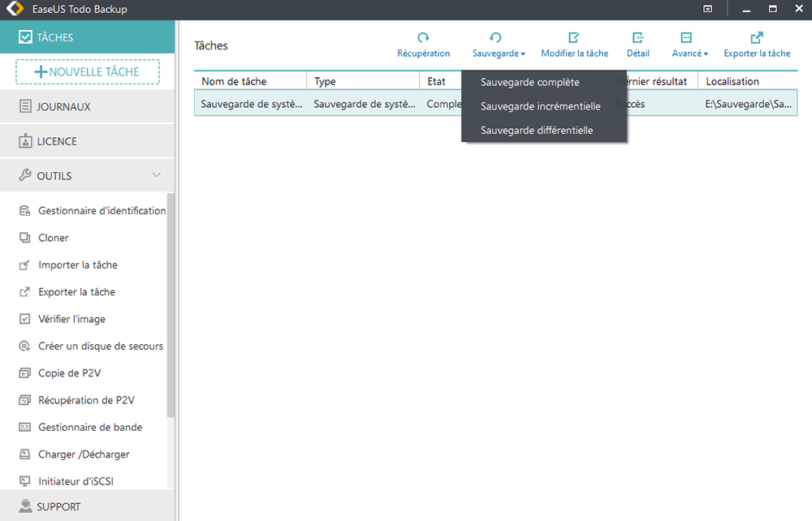Open Gestionnaire de bande tool
This screenshot has width=812, height=521.
pyautogui.click(x=89, y=427)
